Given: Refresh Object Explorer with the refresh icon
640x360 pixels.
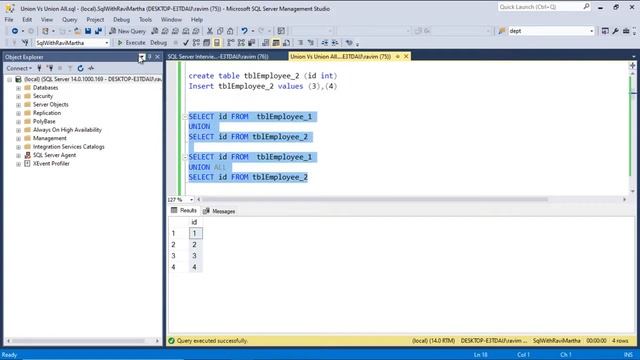Looking at the screenshot, I should click(x=80, y=68).
